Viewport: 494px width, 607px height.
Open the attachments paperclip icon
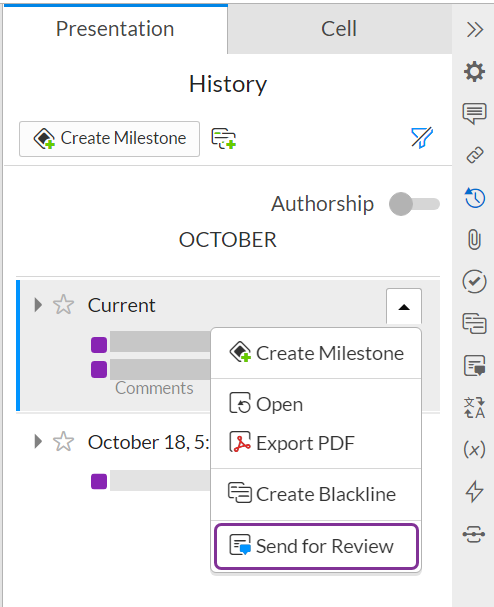point(474,239)
